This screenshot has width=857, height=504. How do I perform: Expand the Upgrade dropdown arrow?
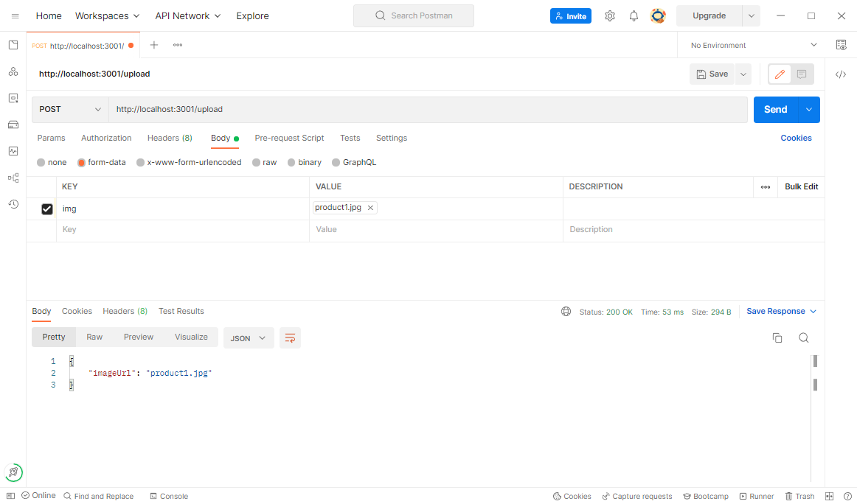click(x=751, y=15)
